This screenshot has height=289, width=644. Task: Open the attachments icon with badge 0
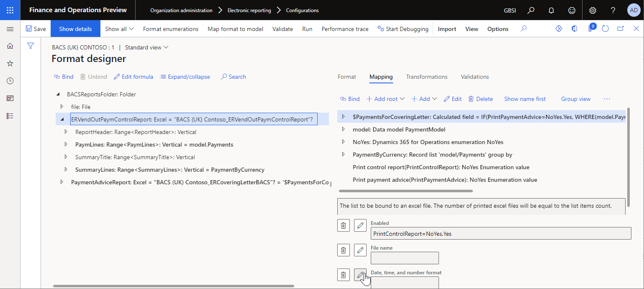(x=590, y=28)
